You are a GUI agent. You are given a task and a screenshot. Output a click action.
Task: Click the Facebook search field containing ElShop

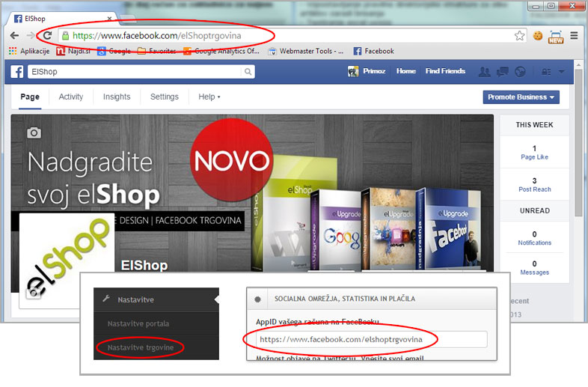pyautogui.click(x=135, y=72)
